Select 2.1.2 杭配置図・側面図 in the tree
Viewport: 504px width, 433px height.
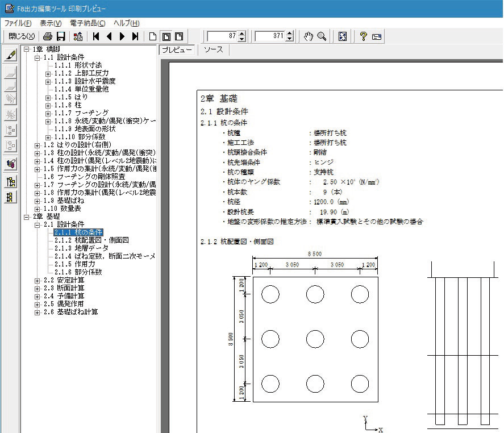tap(91, 240)
